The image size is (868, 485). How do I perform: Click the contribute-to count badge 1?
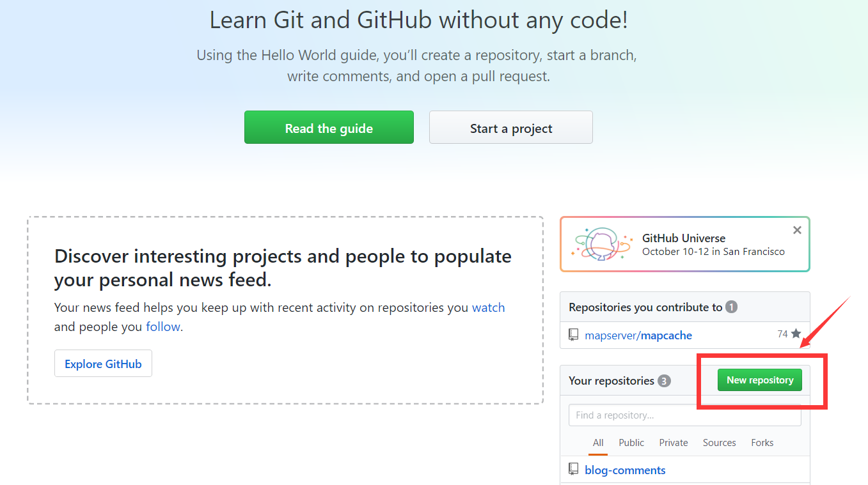pyautogui.click(x=732, y=307)
